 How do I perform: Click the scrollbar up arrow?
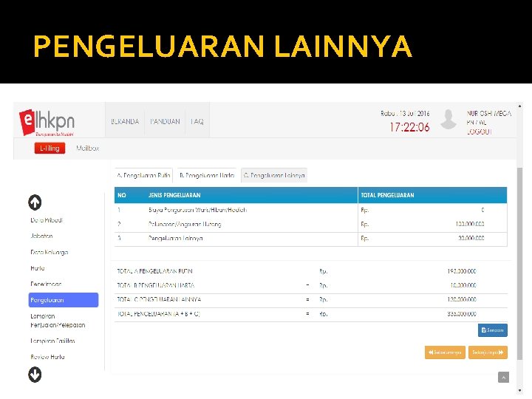519,106
